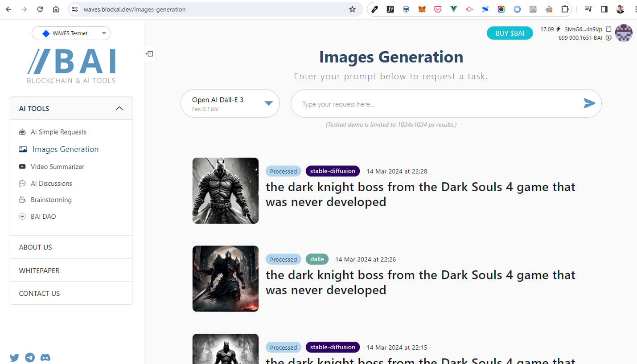Open the Twitter link icon
Screen dimensions: 637x364
(14, 357)
